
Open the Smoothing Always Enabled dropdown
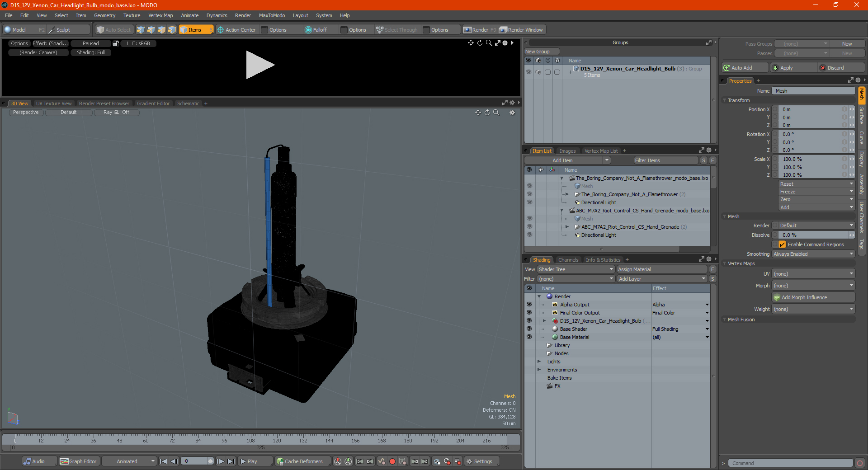813,254
